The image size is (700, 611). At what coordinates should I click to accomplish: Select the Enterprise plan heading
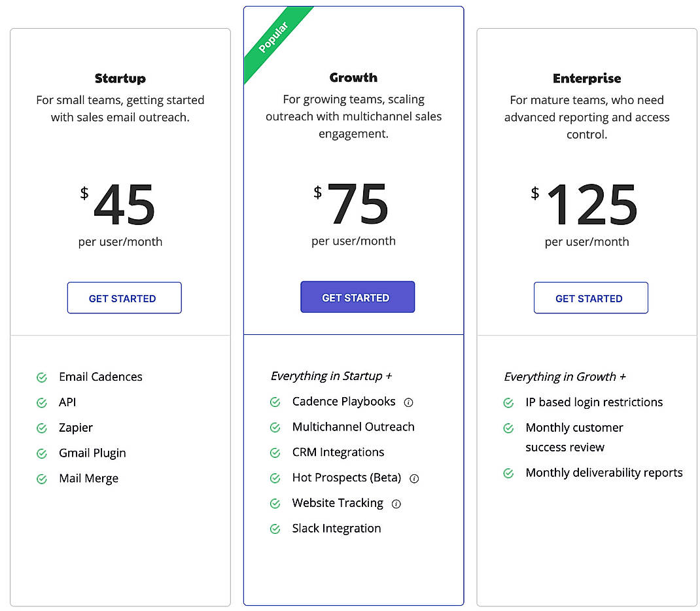(587, 79)
